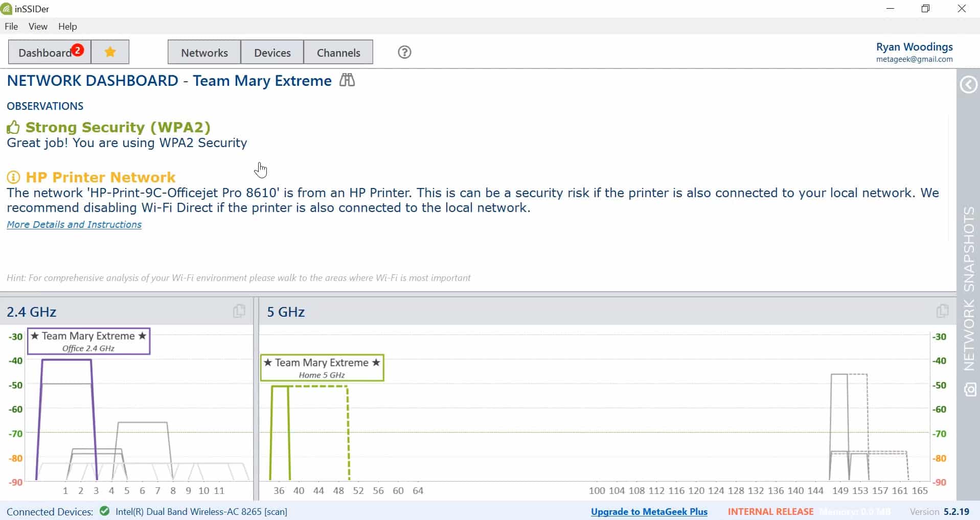Viewport: 980px width, 520px height.
Task: Click the HP Printer Network heading
Action: click(x=101, y=177)
